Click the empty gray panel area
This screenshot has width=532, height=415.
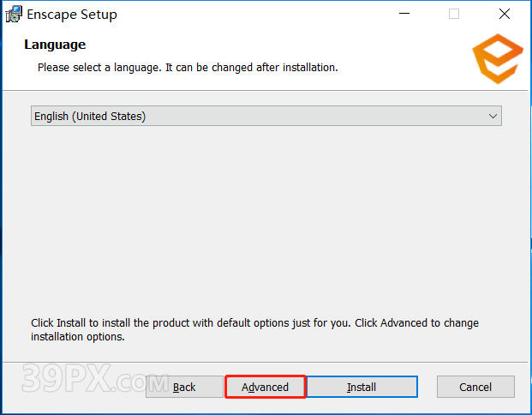pyautogui.click(x=266, y=223)
